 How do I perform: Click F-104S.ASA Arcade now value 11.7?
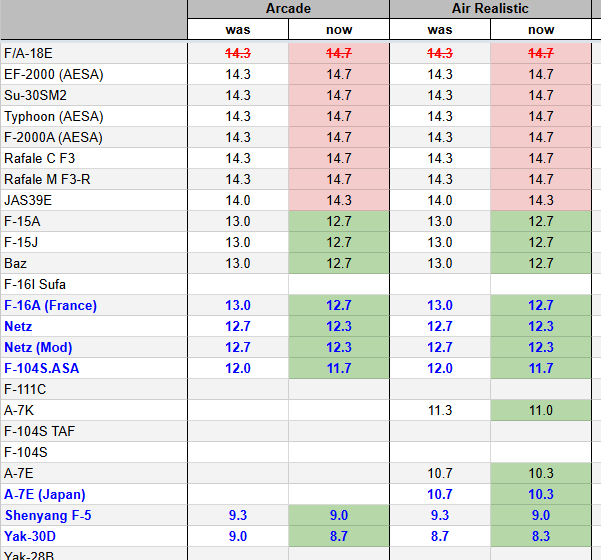(x=339, y=368)
